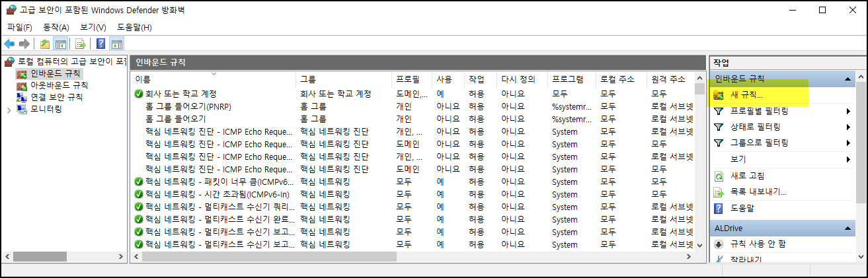Click green check beside 회사 또는 학교 계정 rule
868x278 pixels.
139,94
